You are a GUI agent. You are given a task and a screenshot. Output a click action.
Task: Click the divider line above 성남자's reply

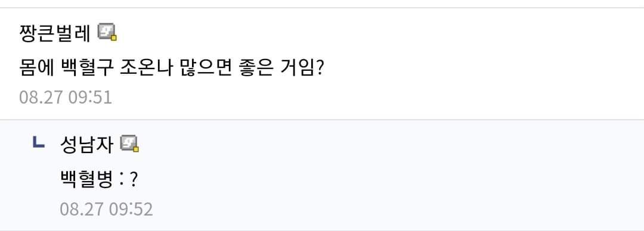tap(322, 120)
